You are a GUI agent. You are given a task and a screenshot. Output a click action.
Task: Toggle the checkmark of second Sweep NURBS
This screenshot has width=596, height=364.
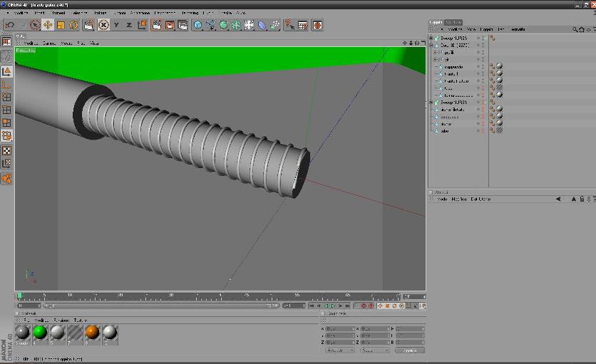(485, 102)
